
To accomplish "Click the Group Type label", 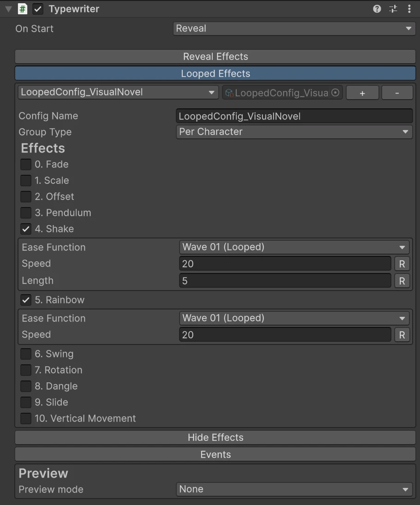I will coord(45,132).
